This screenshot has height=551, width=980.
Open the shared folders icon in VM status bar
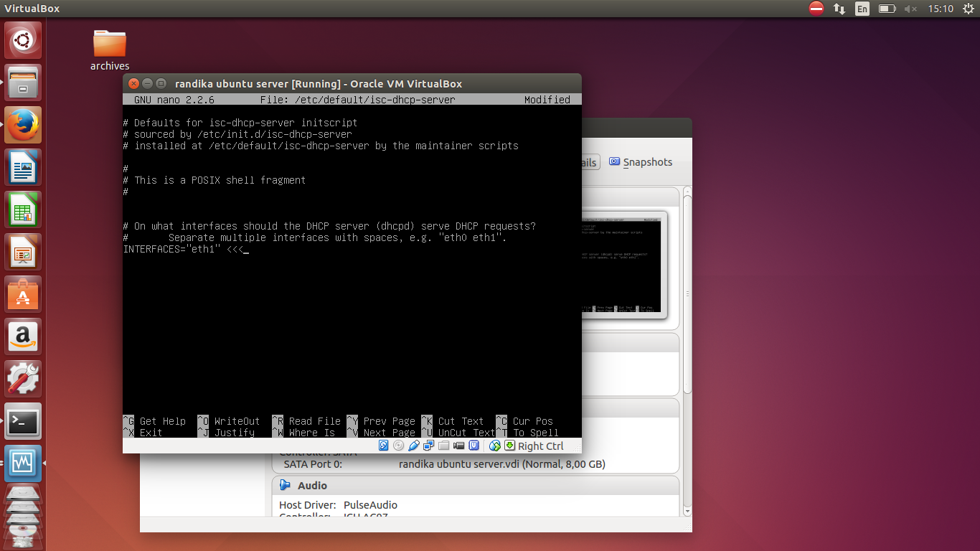coord(444,446)
